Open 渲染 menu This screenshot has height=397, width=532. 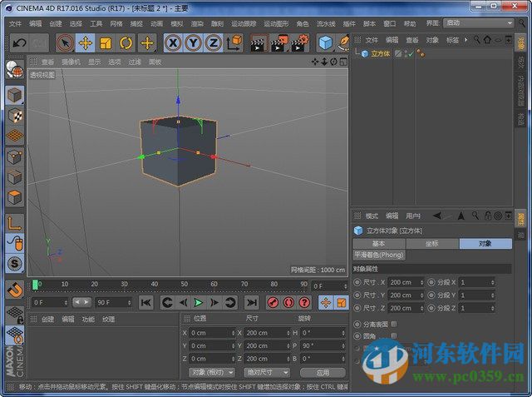(x=197, y=24)
